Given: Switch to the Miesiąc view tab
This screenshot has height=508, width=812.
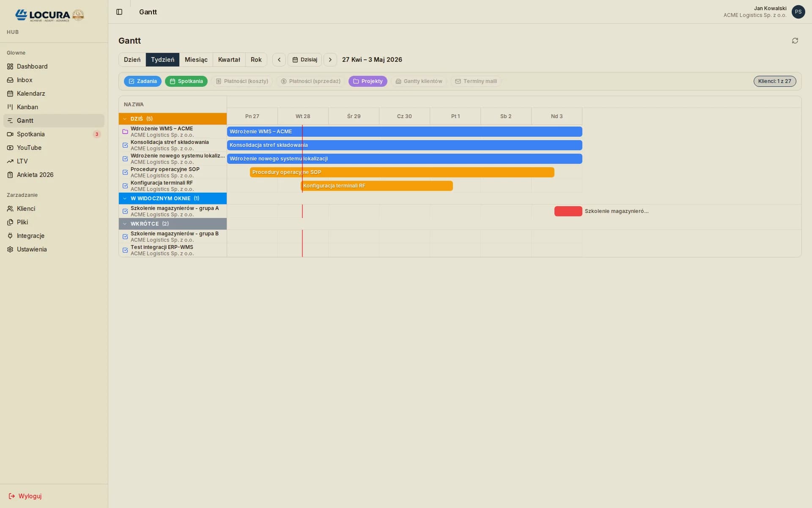Looking at the screenshot, I should pyautogui.click(x=196, y=60).
